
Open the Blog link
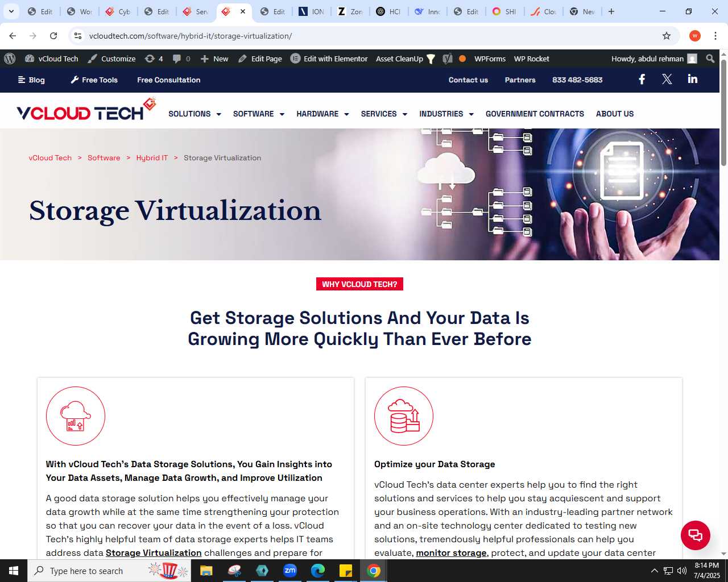pos(31,80)
